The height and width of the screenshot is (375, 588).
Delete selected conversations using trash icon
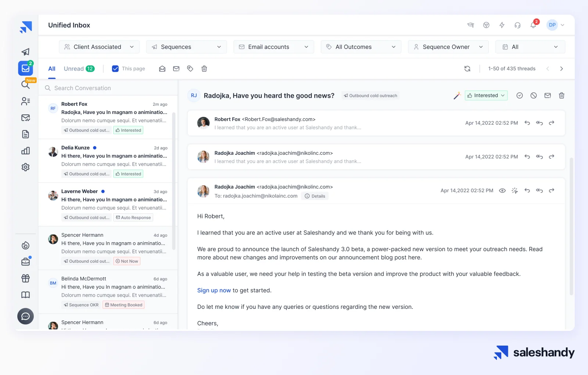click(204, 69)
